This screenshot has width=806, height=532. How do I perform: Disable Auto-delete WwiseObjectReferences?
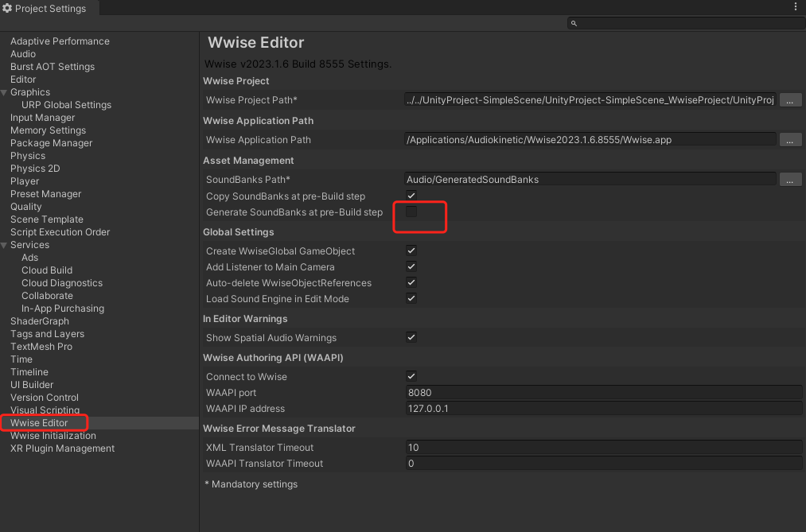pyautogui.click(x=411, y=282)
